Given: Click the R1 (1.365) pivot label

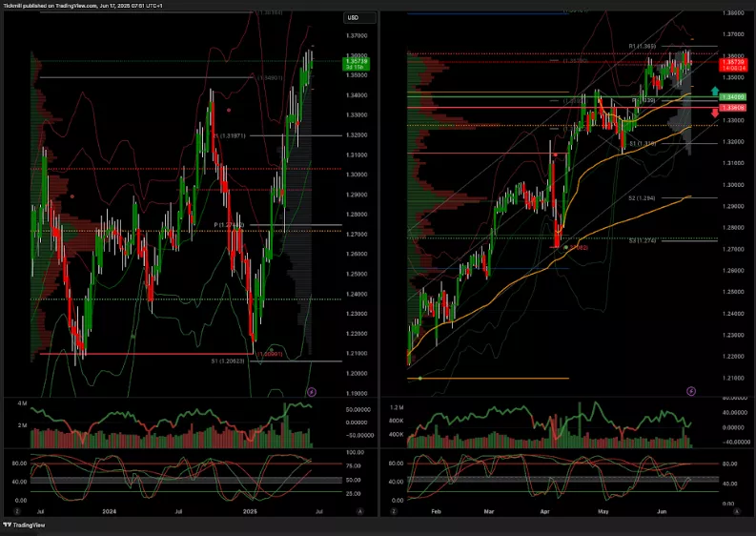Looking at the screenshot, I should point(641,46).
